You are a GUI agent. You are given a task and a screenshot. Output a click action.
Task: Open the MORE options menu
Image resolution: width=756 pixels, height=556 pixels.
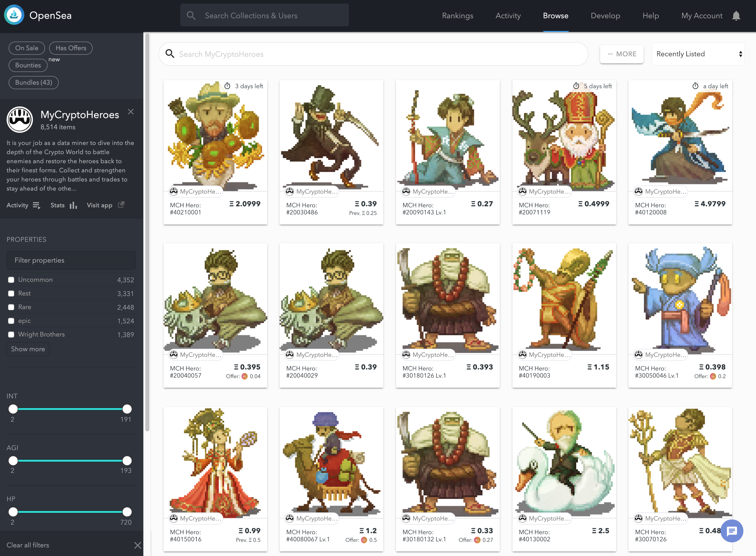point(622,54)
